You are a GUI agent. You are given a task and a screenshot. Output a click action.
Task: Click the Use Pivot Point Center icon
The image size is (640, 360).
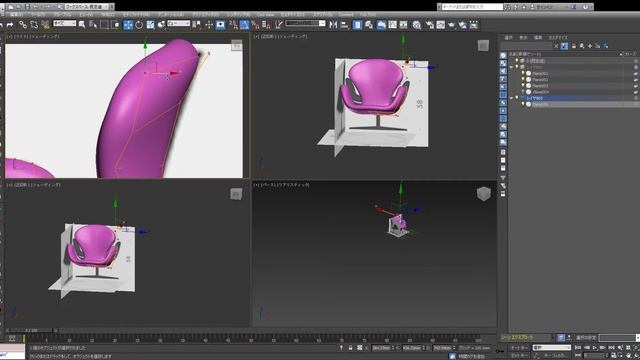tap(197, 25)
